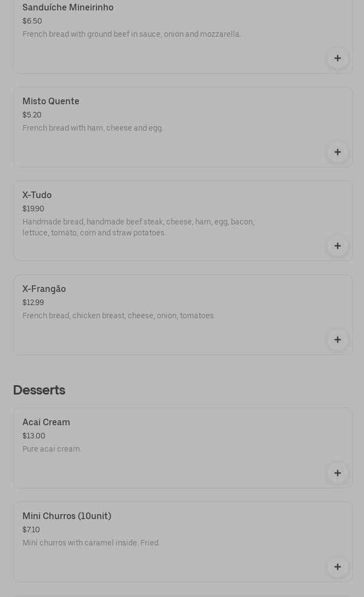
Task: Add Sanduíche Mineirinho with plus icon
Action: [x=337, y=58]
